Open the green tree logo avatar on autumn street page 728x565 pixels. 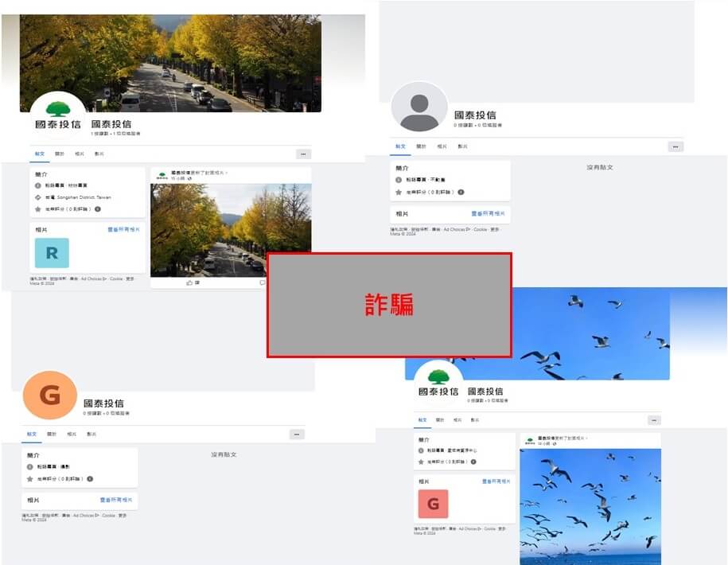pyautogui.click(x=58, y=116)
